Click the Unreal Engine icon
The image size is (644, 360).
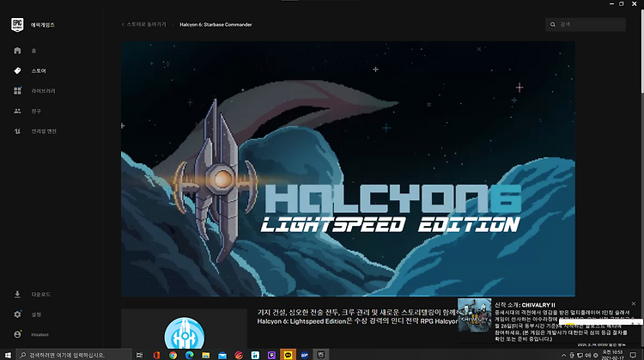[17, 131]
